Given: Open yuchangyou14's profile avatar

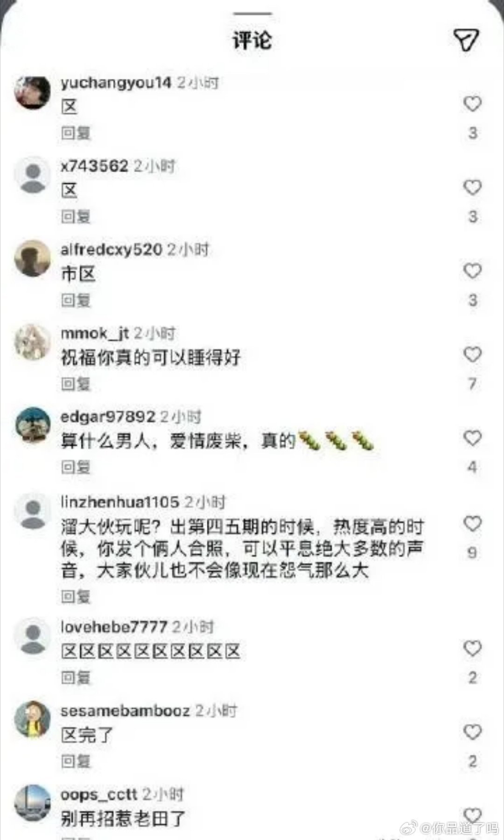Looking at the screenshot, I should click(x=33, y=92).
